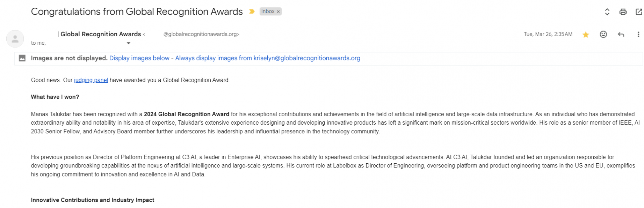Toggle expand/collapse all messages arrows
Image resolution: width=644 pixels, height=208 pixels.
coord(607,12)
